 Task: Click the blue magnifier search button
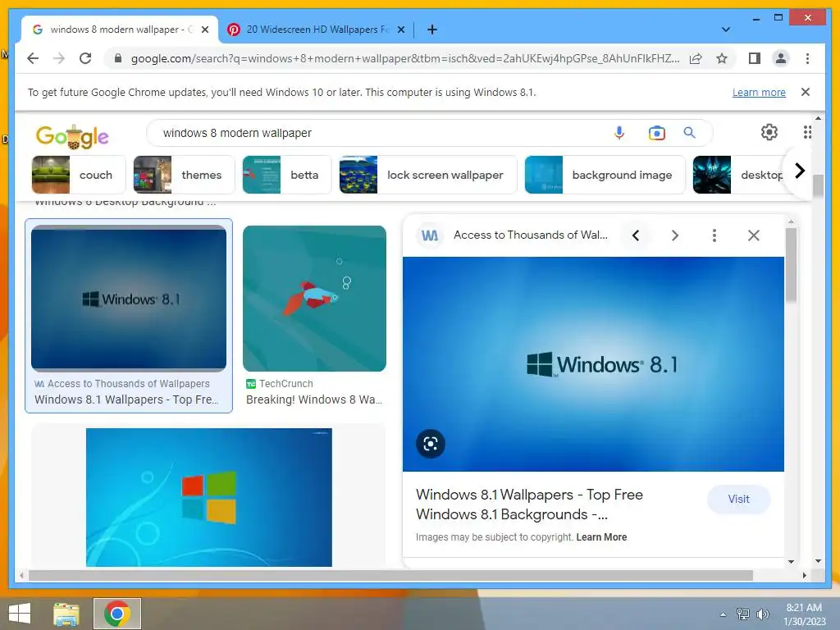pos(689,132)
